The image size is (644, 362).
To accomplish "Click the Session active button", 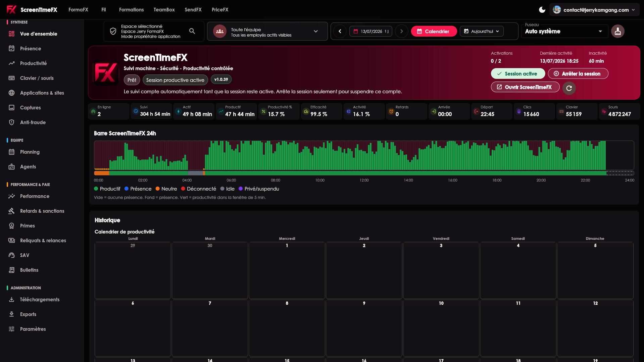I will pos(518,73).
